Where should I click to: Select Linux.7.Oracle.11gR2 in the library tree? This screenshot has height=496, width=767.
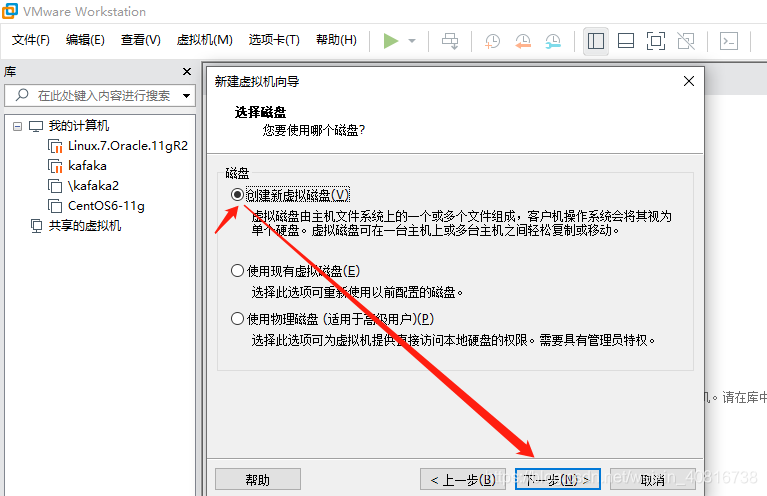coord(128,146)
